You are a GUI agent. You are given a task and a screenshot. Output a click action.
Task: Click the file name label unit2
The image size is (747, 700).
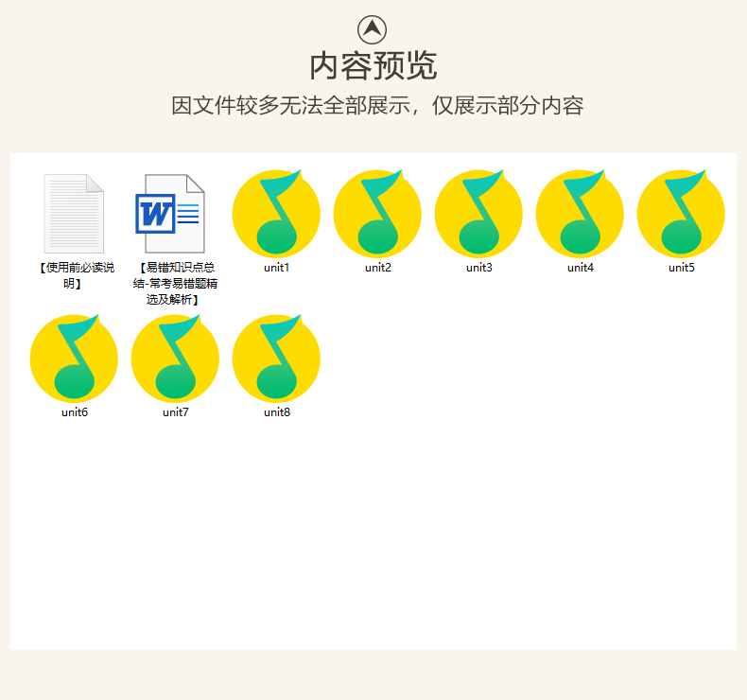click(378, 268)
